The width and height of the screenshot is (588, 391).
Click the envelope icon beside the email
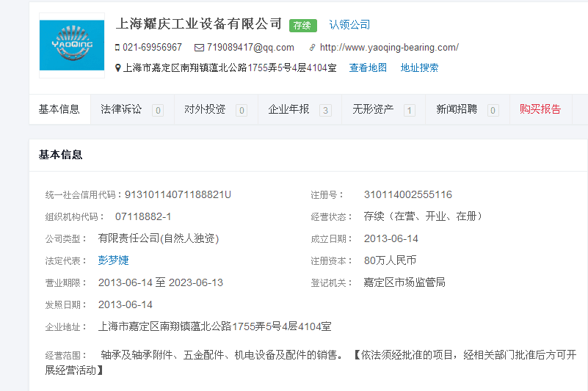199,48
